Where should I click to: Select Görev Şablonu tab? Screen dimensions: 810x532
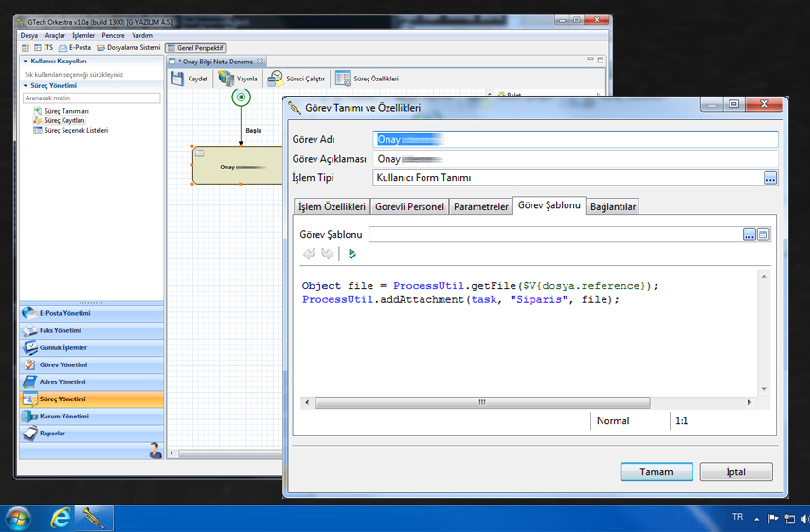coord(549,205)
